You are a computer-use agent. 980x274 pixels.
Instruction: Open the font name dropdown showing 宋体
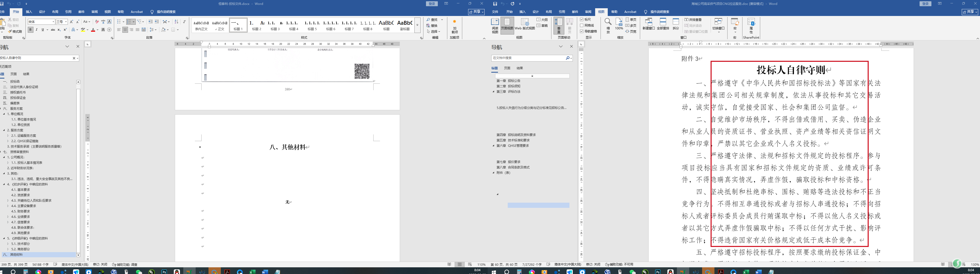click(x=41, y=22)
